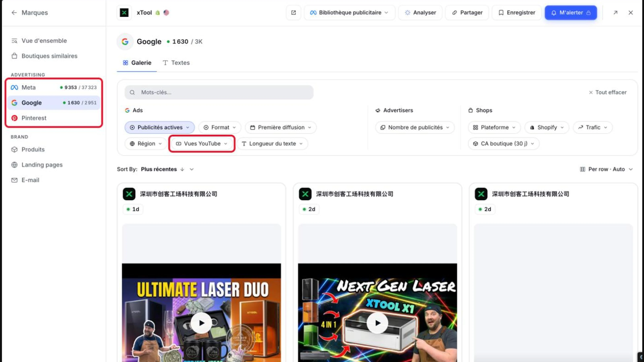Click the Mots-clés search field
The image size is (644, 362).
click(x=219, y=93)
